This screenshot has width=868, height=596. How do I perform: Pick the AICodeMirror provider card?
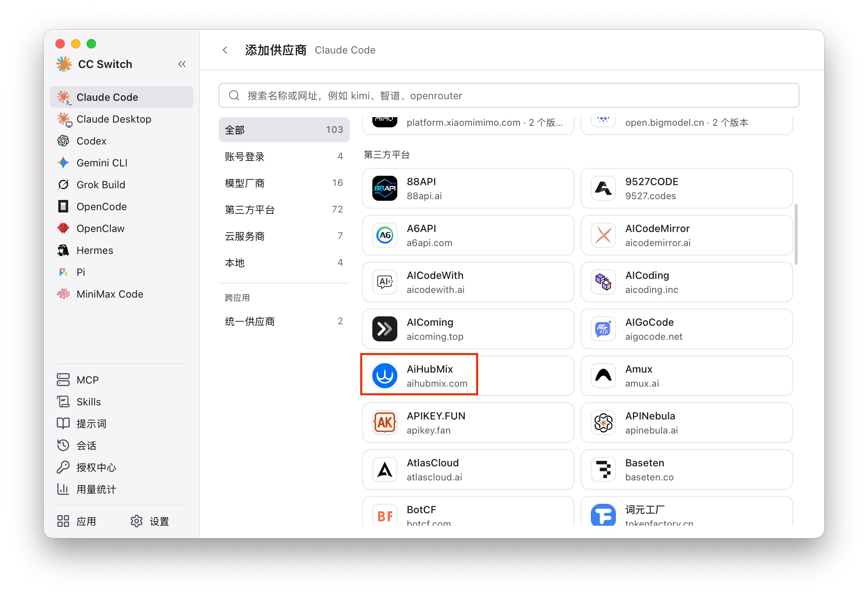click(687, 235)
